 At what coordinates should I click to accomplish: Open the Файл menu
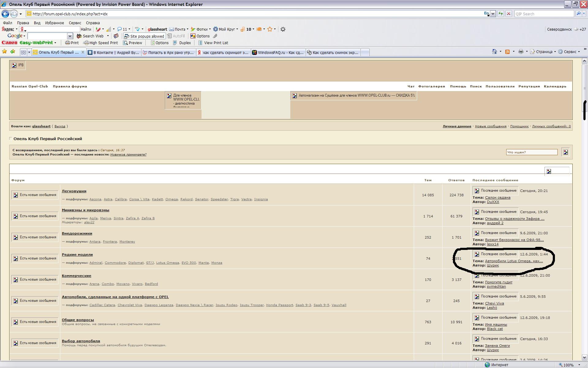8,23
